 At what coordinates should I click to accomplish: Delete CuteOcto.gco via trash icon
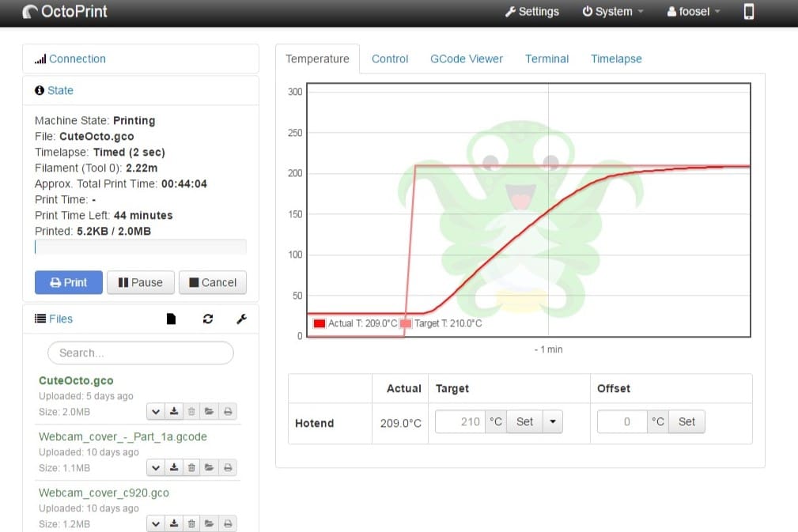point(191,412)
